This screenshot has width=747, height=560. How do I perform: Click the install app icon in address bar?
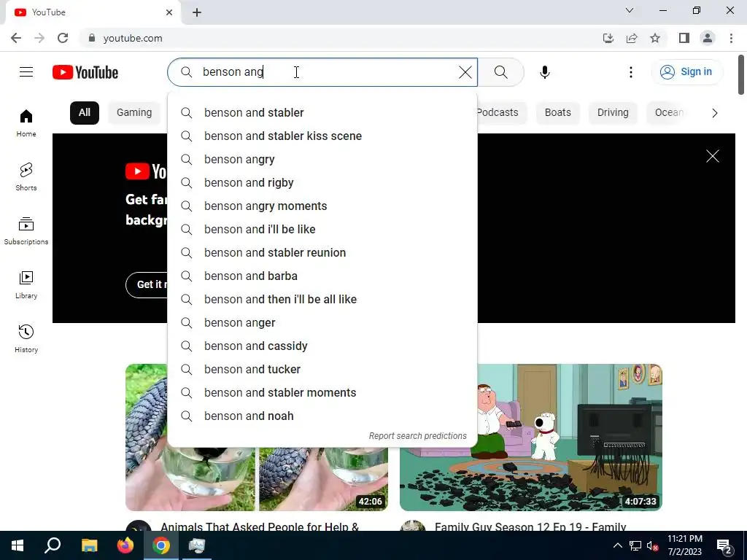[608, 38]
